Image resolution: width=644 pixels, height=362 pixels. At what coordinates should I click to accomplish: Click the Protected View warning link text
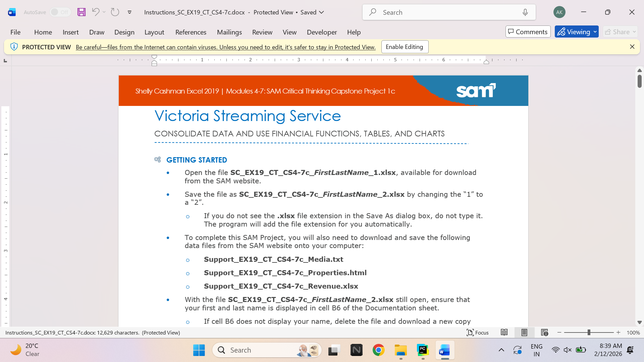pyautogui.click(x=225, y=47)
